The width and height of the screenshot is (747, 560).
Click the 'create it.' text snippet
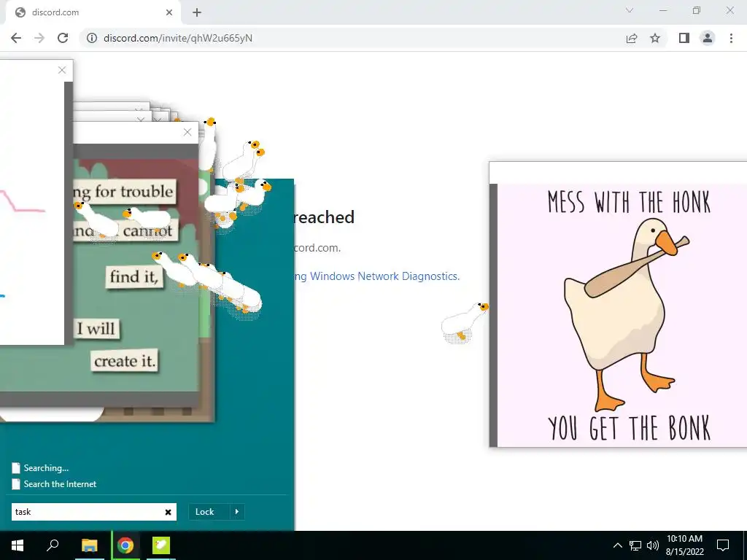coord(125,361)
